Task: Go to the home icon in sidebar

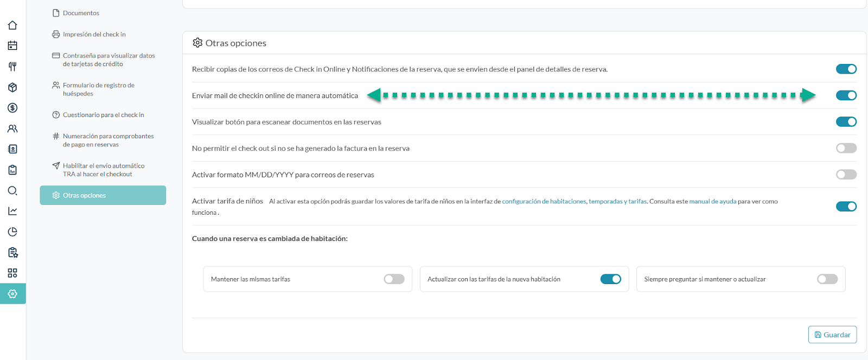Action: [12, 25]
